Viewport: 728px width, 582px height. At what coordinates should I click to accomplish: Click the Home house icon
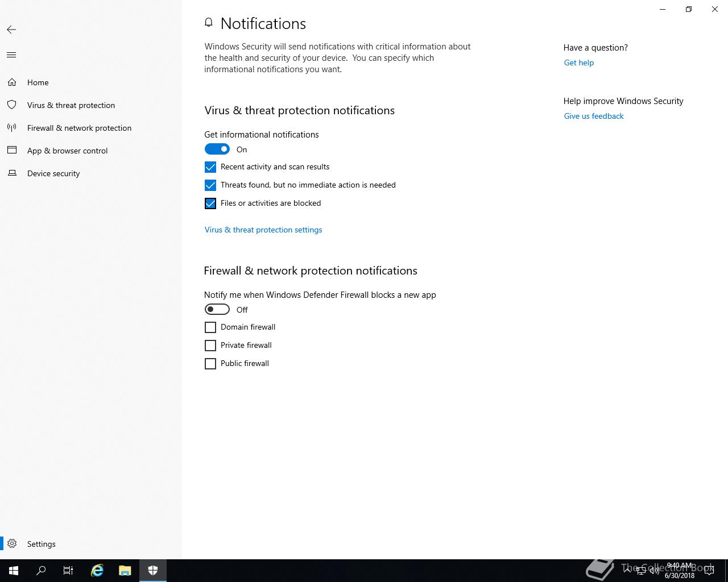(12, 82)
